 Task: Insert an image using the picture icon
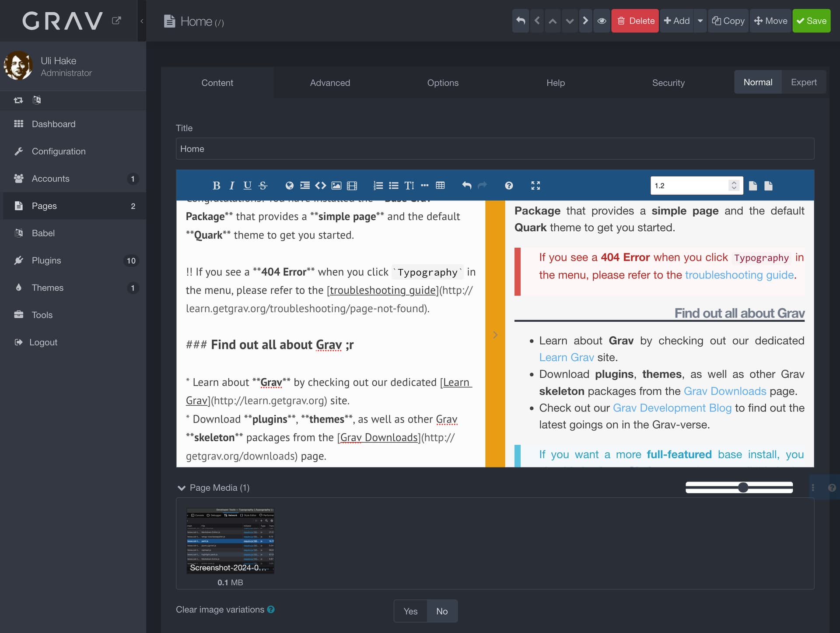coord(336,186)
